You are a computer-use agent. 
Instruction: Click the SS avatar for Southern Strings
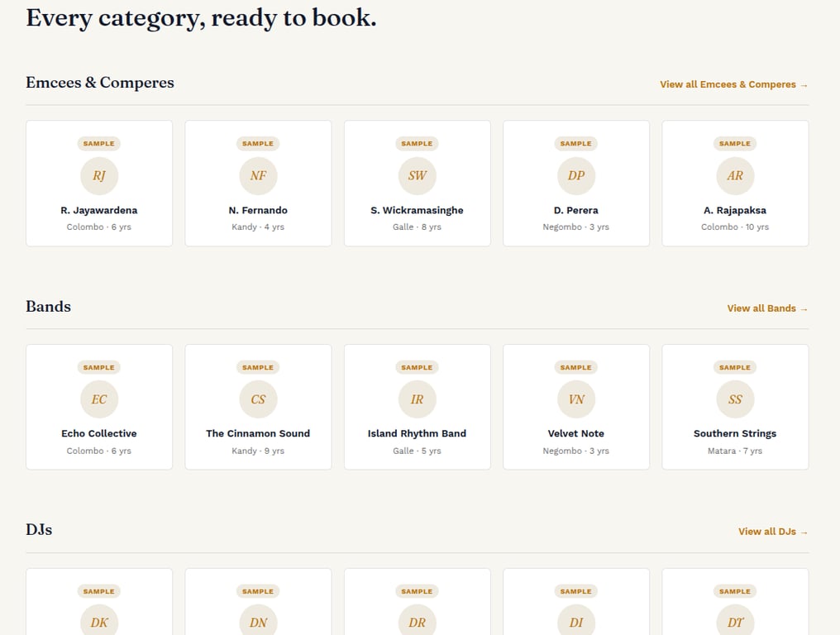pyautogui.click(x=735, y=399)
